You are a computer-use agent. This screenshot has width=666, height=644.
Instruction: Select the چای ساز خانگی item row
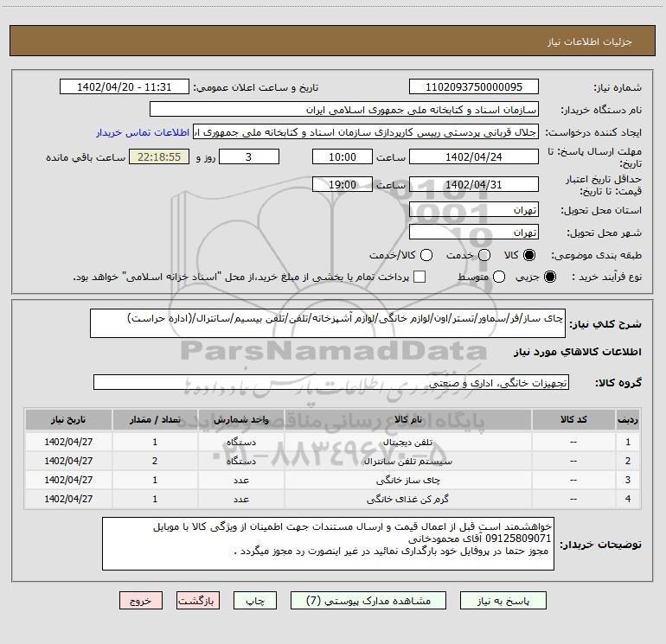click(x=333, y=480)
